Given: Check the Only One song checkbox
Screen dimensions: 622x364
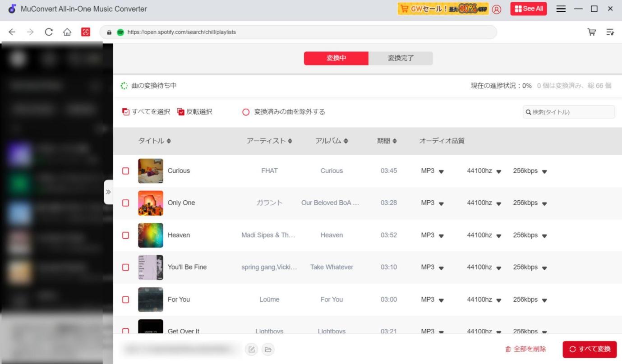Looking at the screenshot, I should tap(125, 203).
